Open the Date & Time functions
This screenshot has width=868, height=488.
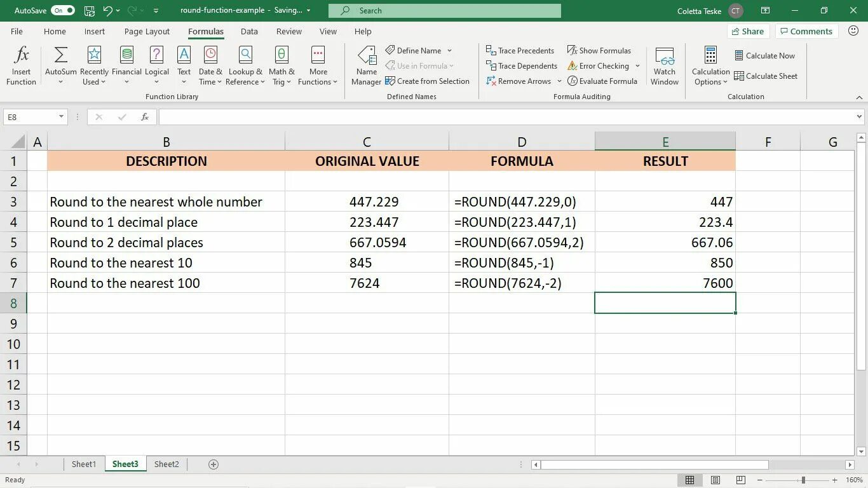210,65
